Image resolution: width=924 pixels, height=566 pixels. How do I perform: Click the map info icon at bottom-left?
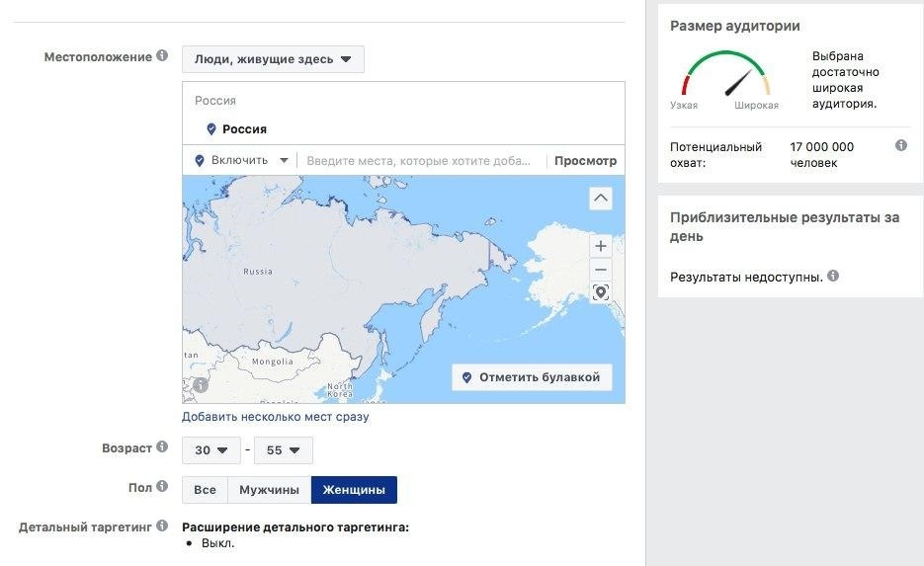201,385
